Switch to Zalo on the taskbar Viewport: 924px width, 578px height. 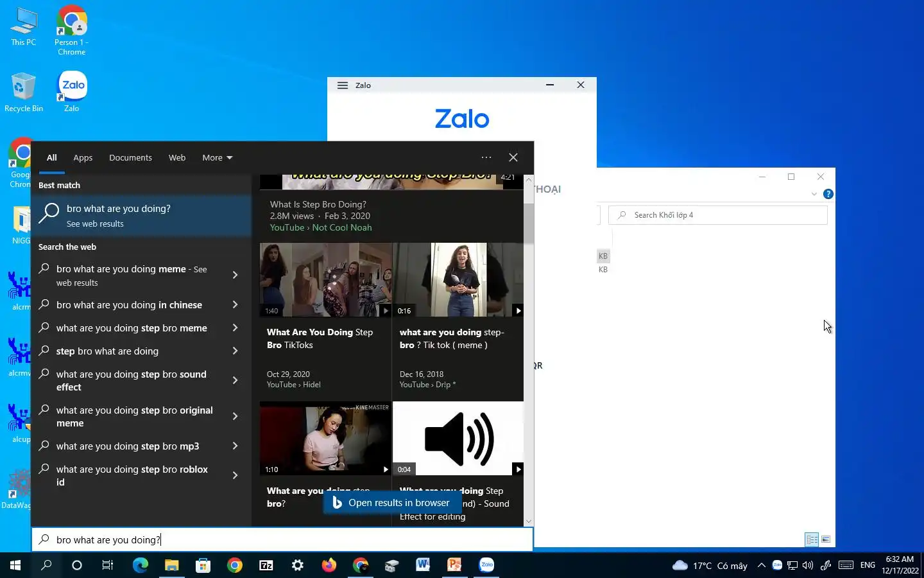486,565
